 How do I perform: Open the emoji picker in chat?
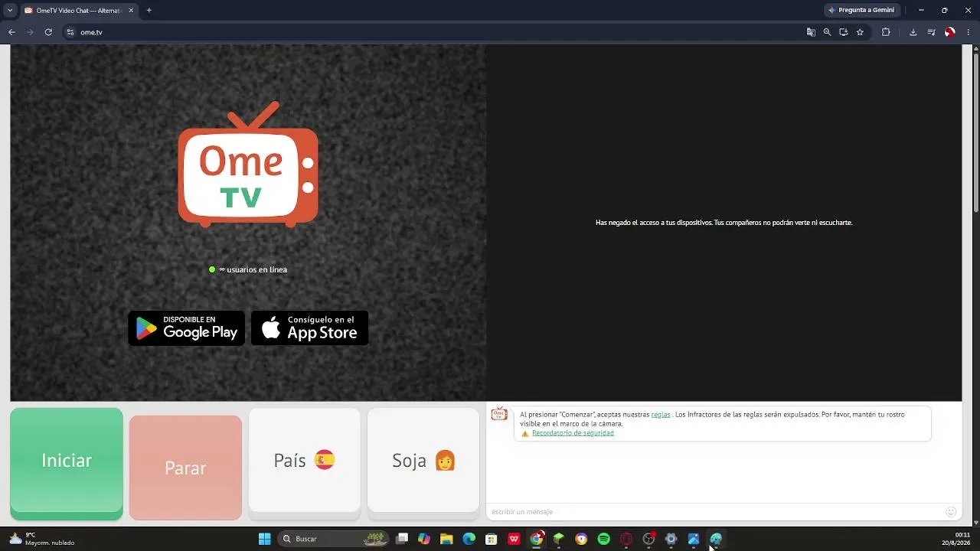point(951,511)
